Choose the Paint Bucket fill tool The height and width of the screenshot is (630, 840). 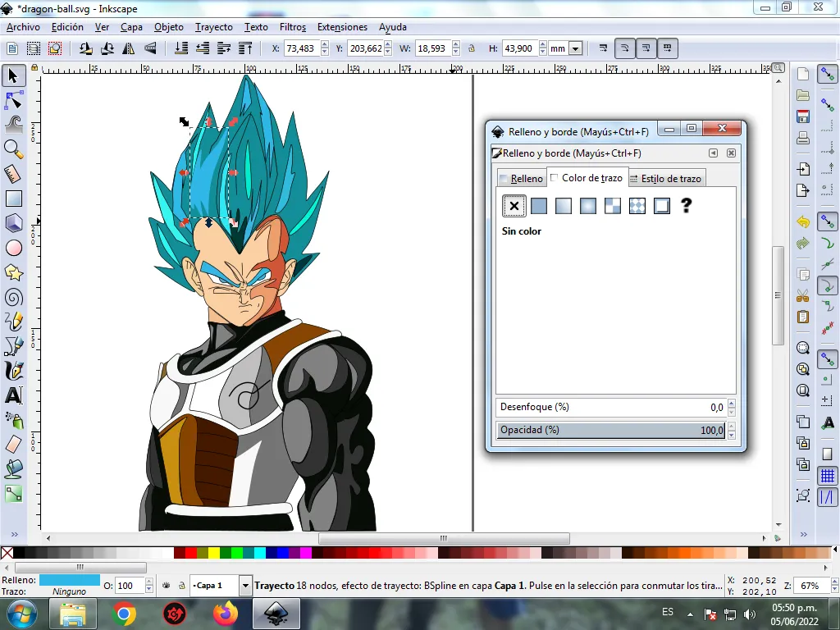coord(13,469)
